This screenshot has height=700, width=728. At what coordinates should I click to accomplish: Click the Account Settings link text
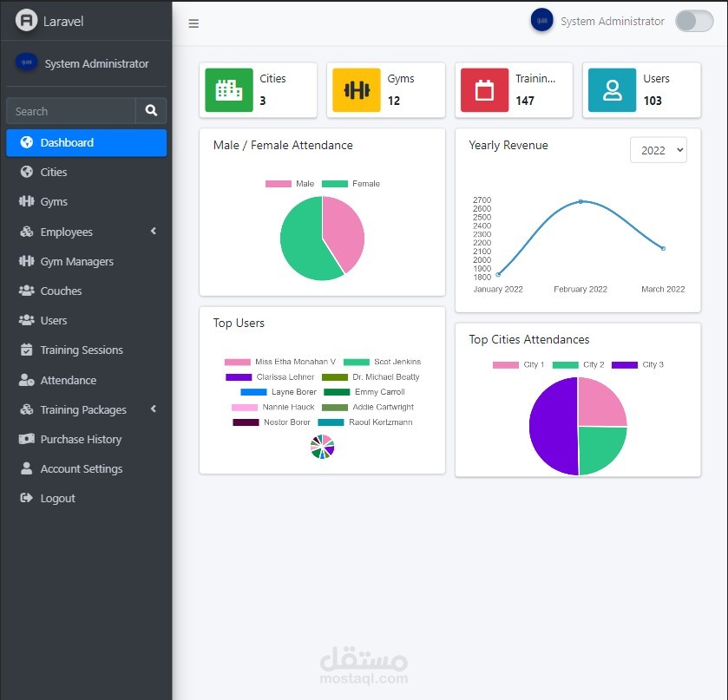(x=82, y=468)
